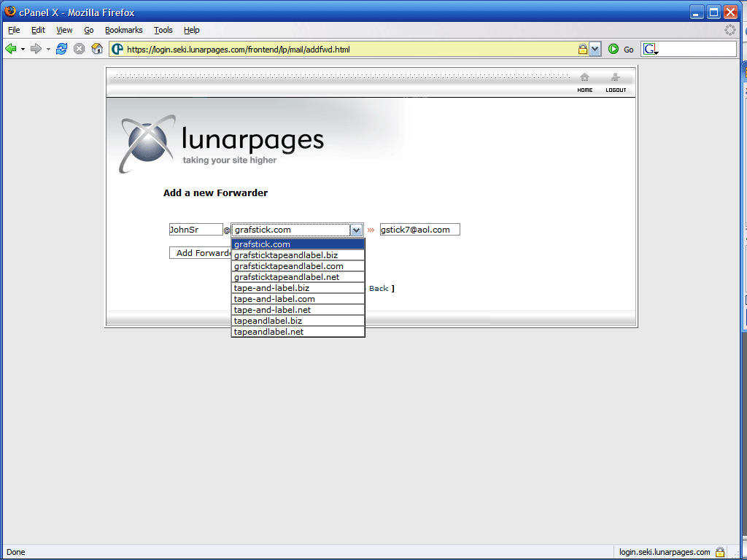Viewport: 747px width, 560px height.
Task: Click the gstick7@aol.com destination field
Action: point(419,230)
